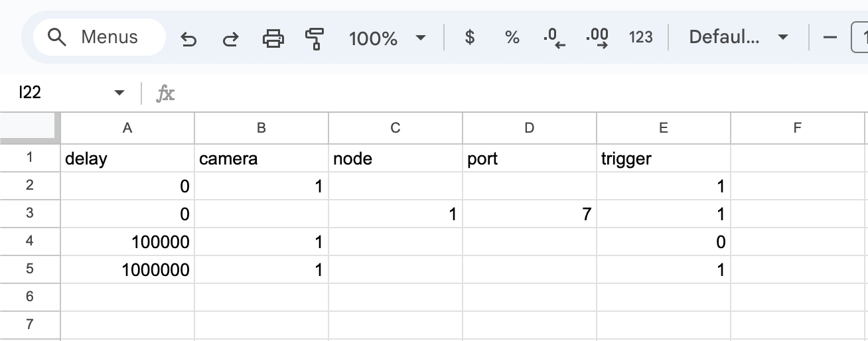Increase decimal places
This screenshot has width=868, height=341.
pos(597,38)
